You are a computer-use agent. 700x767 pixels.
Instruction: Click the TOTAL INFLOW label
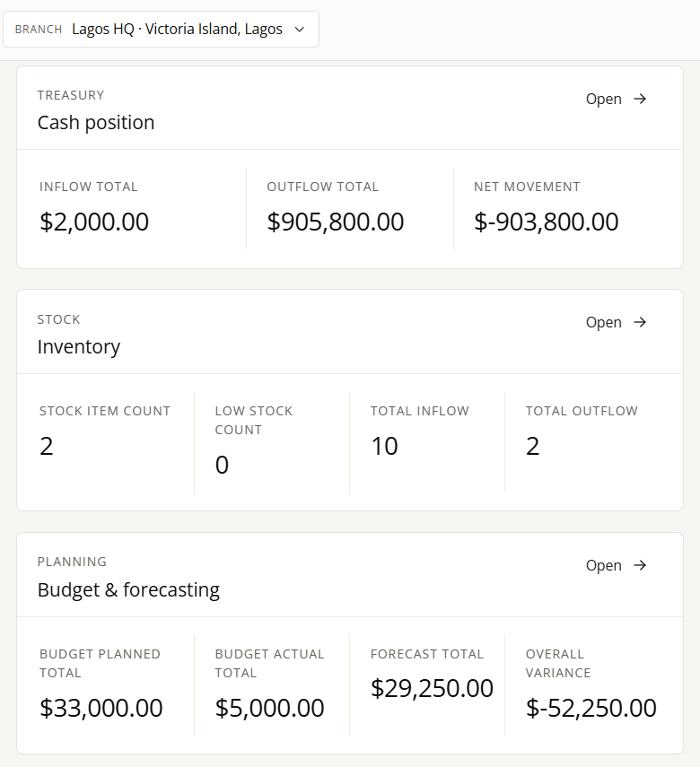coord(419,411)
